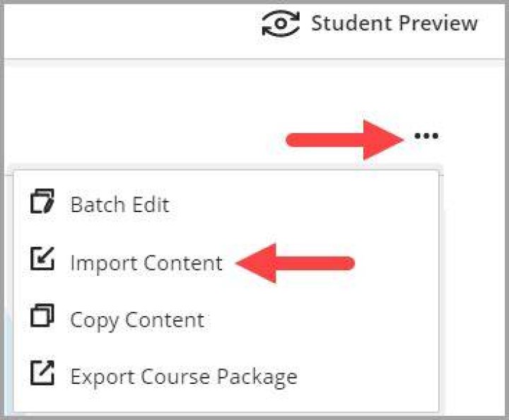Image resolution: width=509 pixels, height=420 pixels.
Task: Open the three-dot more options menu
Action: [426, 136]
